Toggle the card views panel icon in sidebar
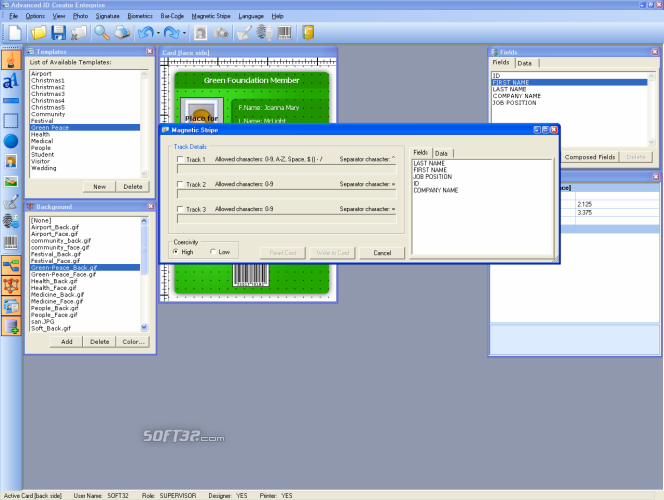 [11, 306]
